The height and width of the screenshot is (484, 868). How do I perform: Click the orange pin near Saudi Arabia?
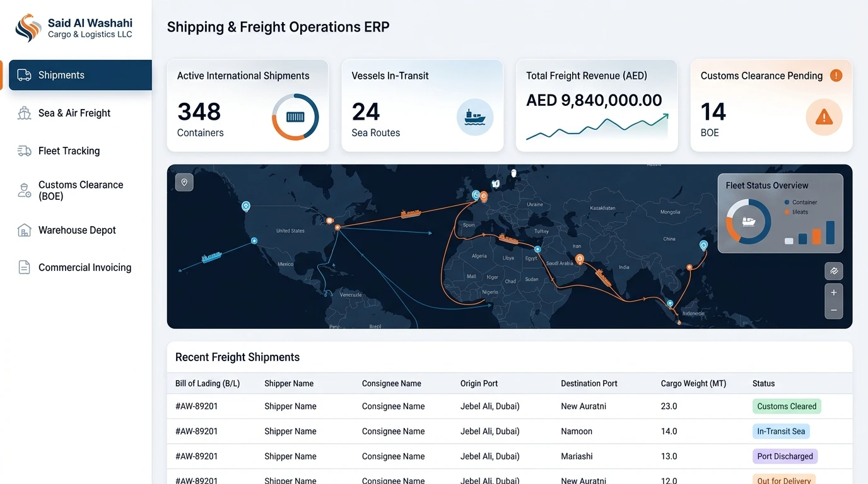point(580,258)
